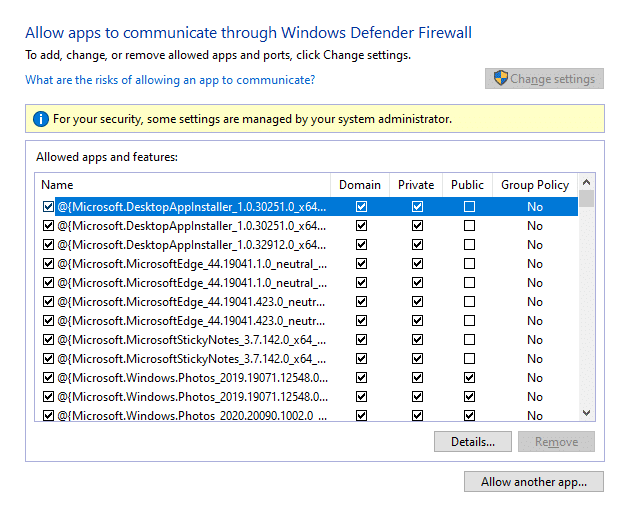Uncheck the name checkbox for DesktopAppInstaller_1.0.32912.0
The image size is (629, 526).
pos(48,245)
